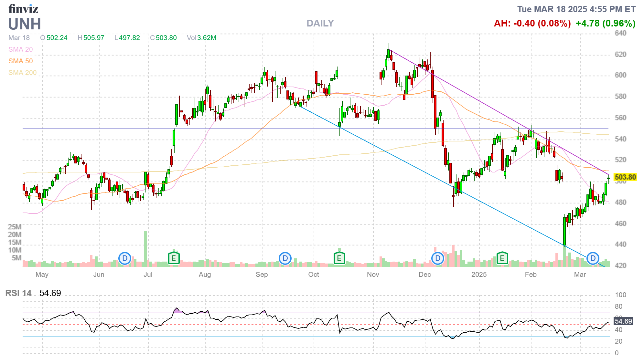Click the large July volume spike bar
Screen dimensions: 644x363
coord(145,249)
